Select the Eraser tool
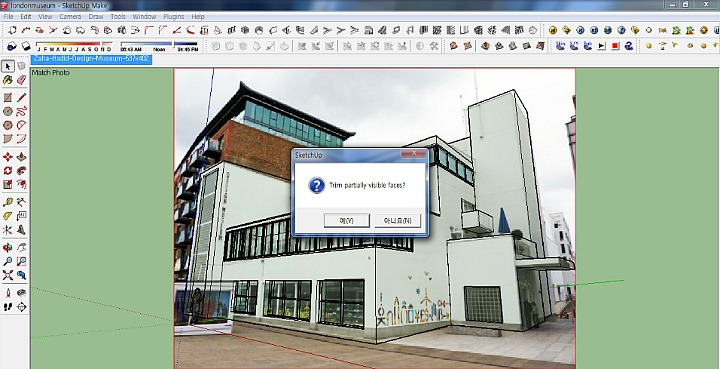720x369 pixels. (x=21, y=80)
